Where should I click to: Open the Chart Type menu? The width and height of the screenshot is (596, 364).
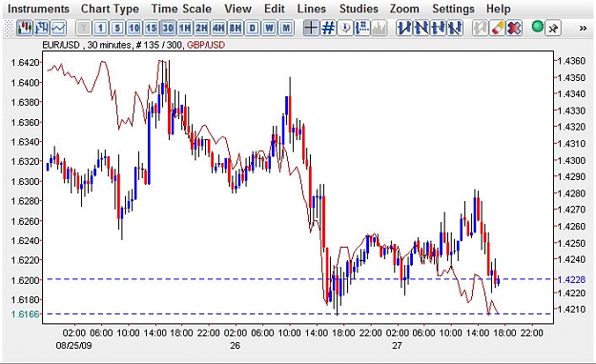(x=110, y=9)
